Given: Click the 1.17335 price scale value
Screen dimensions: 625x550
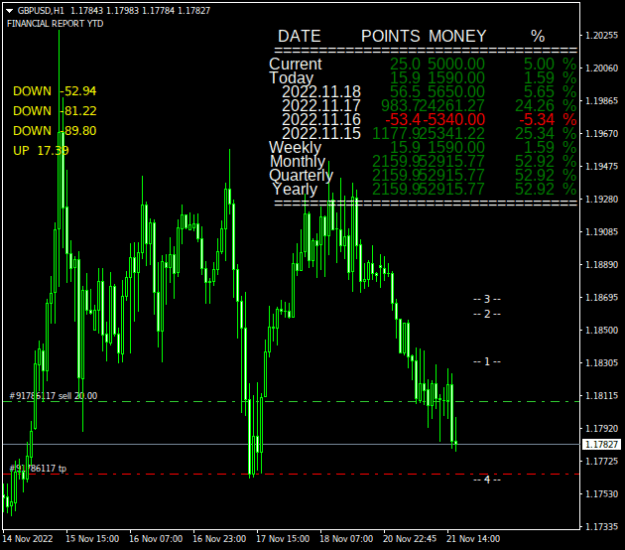Looking at the screenshot, I should click(601, 527).
